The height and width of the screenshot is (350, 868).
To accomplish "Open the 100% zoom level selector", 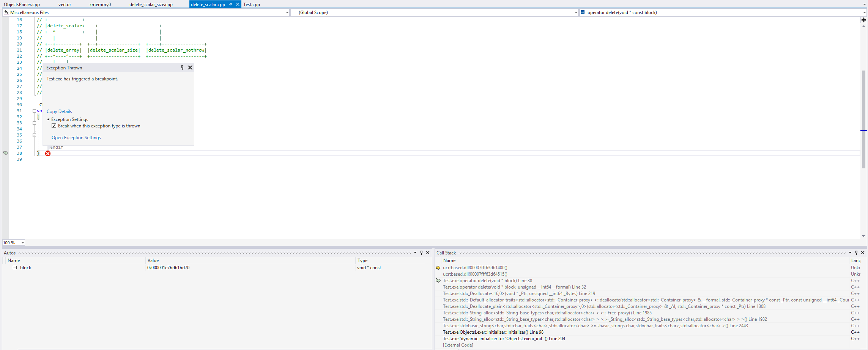I will point(22,242).
